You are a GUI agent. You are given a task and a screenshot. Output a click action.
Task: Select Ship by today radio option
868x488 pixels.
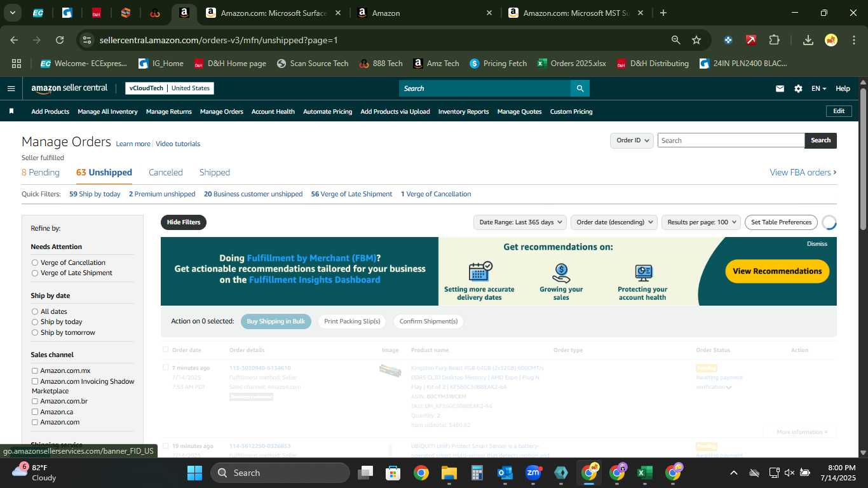point(35,322)
